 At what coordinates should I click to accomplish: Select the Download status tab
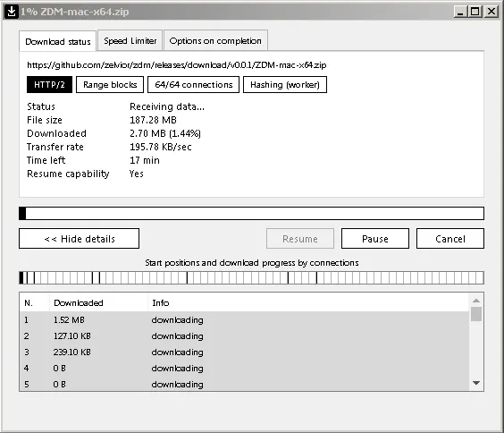tap(58, 41)
